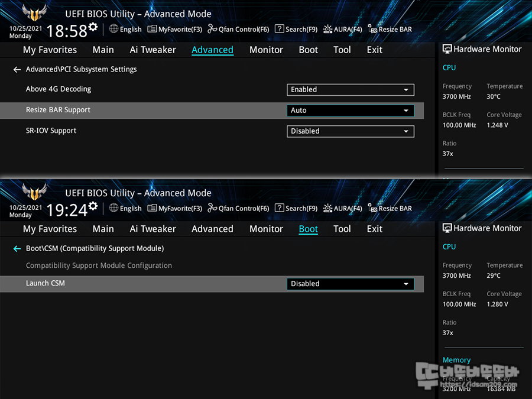Open the SR-IOV Support dropdown set to Disabled
Image resolution: width=532 pixels, height=399 pixels.
pyautogui.click(x=351, y=131)
